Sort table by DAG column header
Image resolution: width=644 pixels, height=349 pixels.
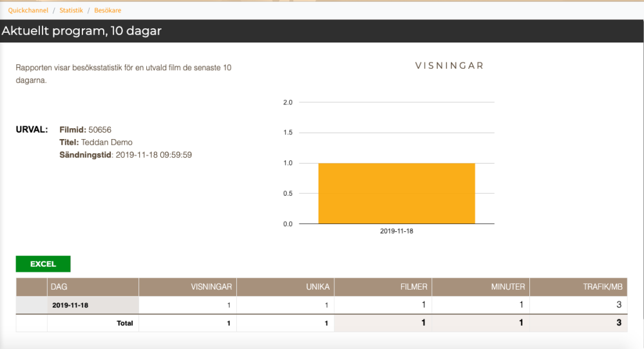pos(93,287)
